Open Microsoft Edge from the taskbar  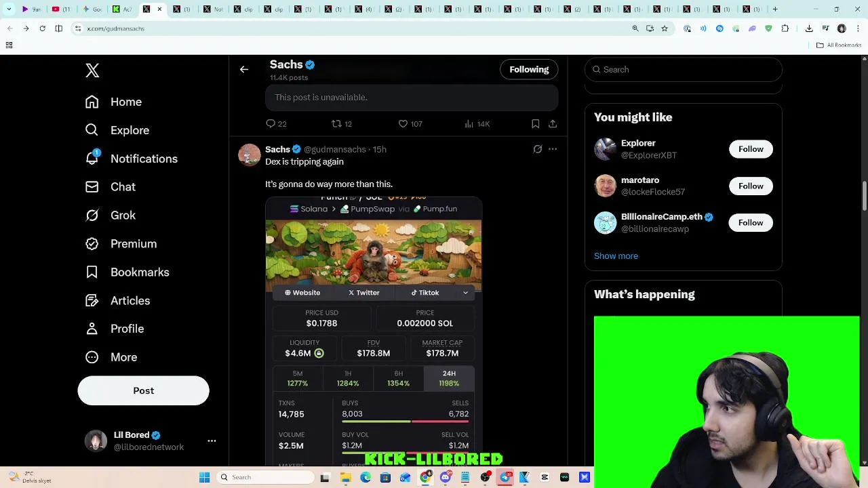pyautogui.click(x=365, y=477)
